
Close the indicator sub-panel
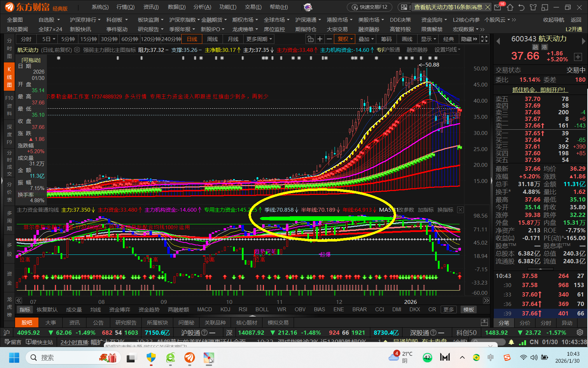click(x=460, y=210)
